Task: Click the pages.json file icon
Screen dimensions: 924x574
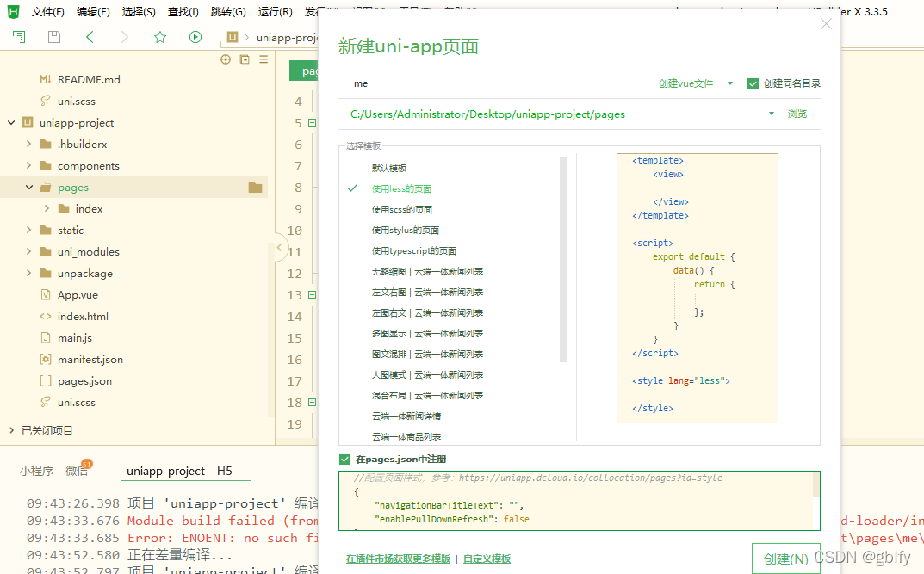Action: point(46,380)
